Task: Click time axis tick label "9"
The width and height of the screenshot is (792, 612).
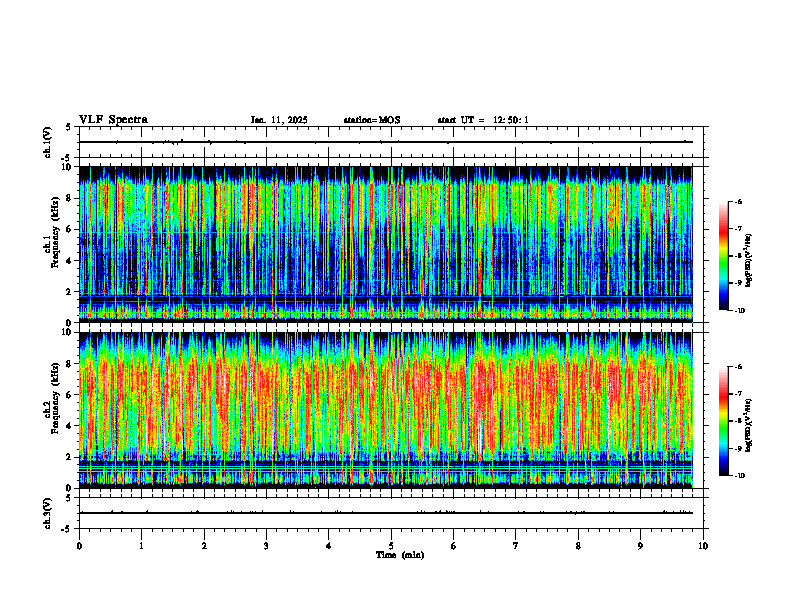Action: [x=640, y=546]
